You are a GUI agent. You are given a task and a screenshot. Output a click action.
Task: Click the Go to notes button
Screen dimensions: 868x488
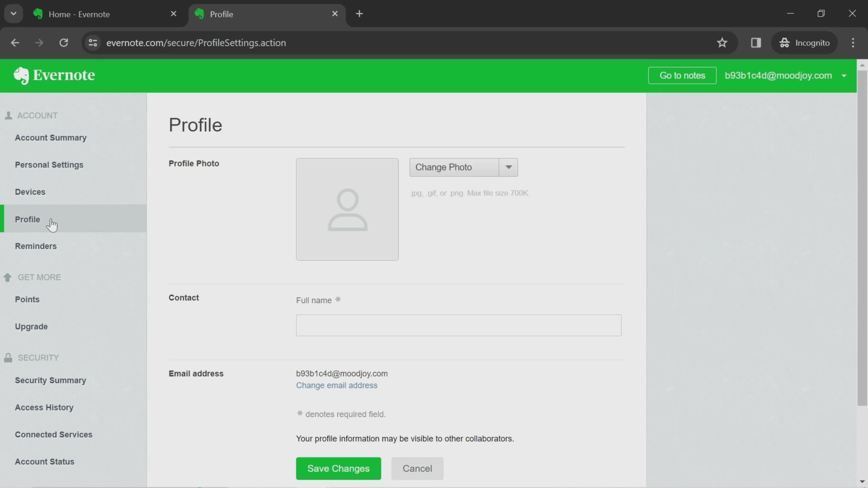click(682, 75)
